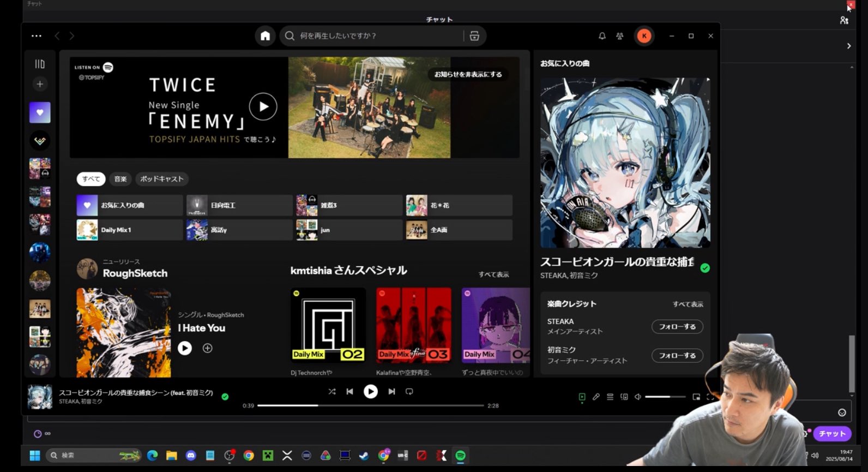Adjust the volume slider

coord(665,397)
